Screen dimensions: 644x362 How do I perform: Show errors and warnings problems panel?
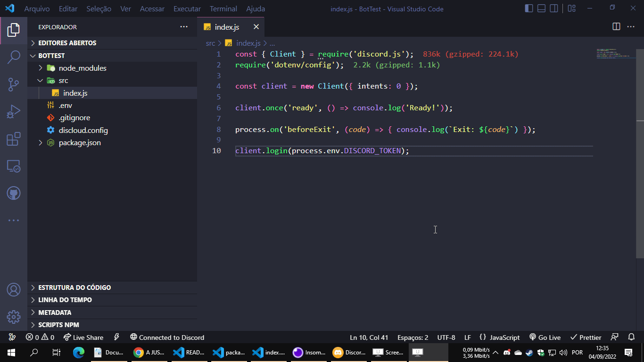40,337
